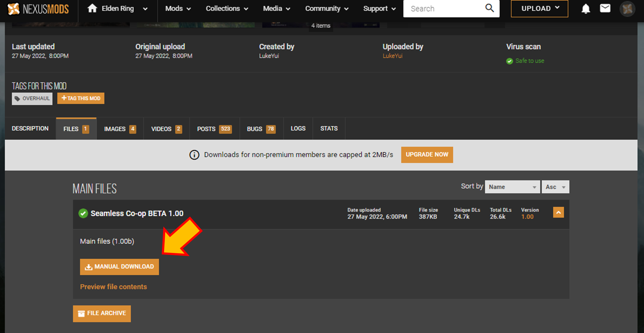The height and width of the screenshot is (333, 644).
Task: Switch to the BUGS tab
Action: click(x=261, y=129)
